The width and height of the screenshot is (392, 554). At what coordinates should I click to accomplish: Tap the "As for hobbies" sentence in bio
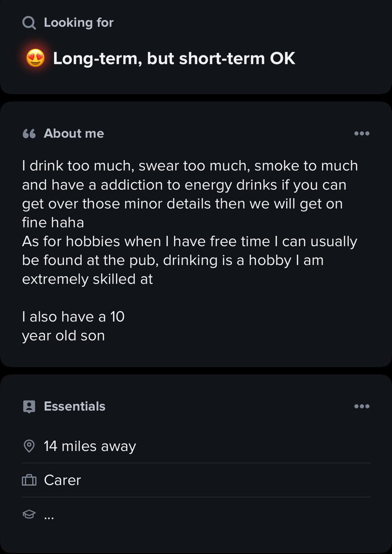[x=189, y=242]
